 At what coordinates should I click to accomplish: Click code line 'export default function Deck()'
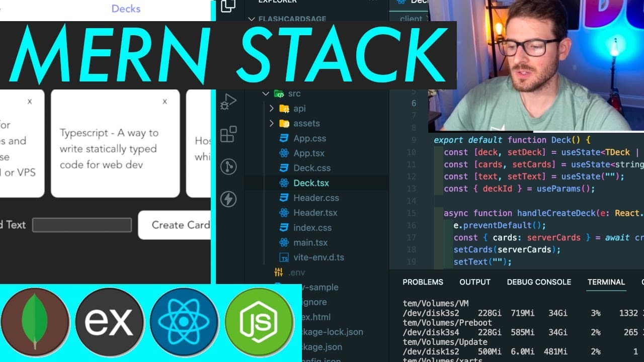coord(512,140)
